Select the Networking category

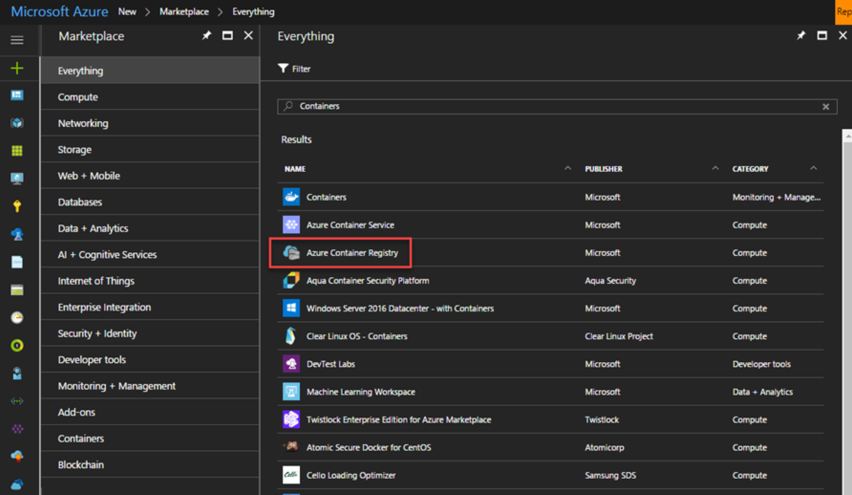click(x=151, y=123)
